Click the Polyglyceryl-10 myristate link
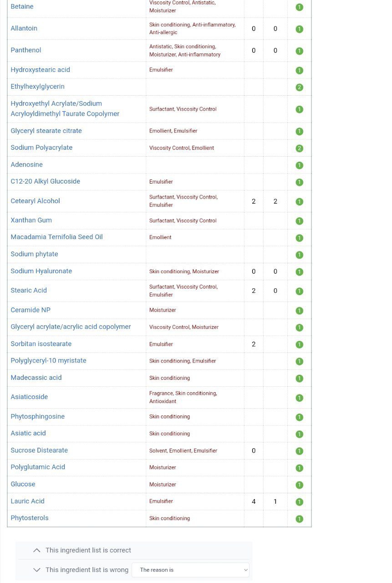This screenshot has height=583, width=392. 48,360
